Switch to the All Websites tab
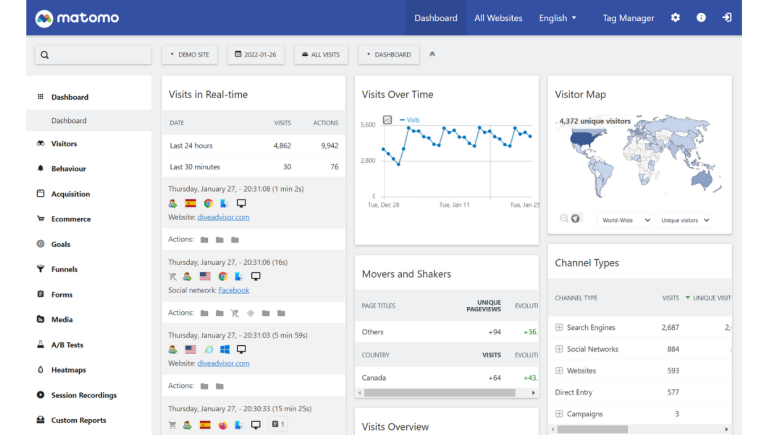The height and width of the screenshot is (435, 768). coord(498,18)
